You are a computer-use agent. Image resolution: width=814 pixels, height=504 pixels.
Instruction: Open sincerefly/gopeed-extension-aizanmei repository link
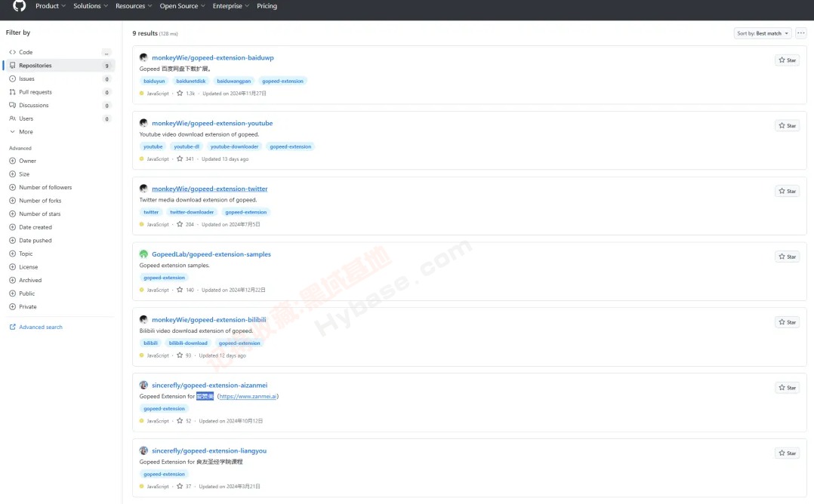(x=210, y=386)
